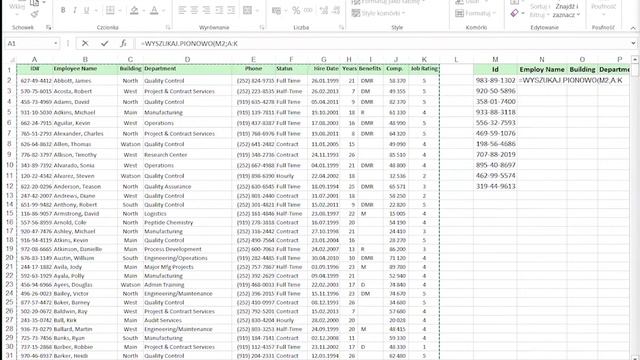The image size is (640, 360).
Task: Cancel the formula entry with the X
Action: coord(85,43)
